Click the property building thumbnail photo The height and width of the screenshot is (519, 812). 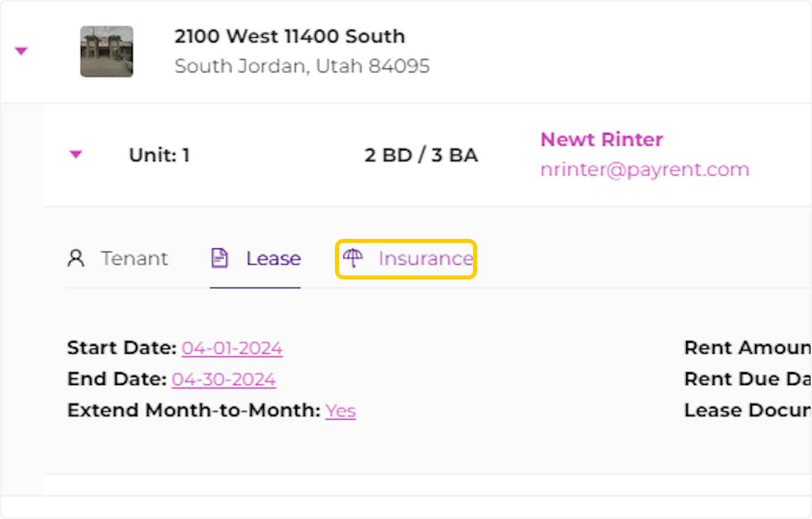(106, 51)
